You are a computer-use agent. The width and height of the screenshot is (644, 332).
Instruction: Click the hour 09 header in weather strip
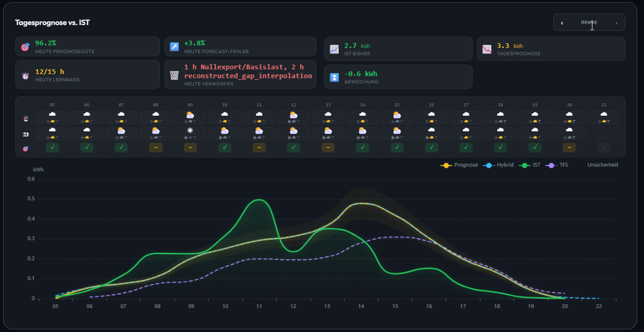[190, 105]
